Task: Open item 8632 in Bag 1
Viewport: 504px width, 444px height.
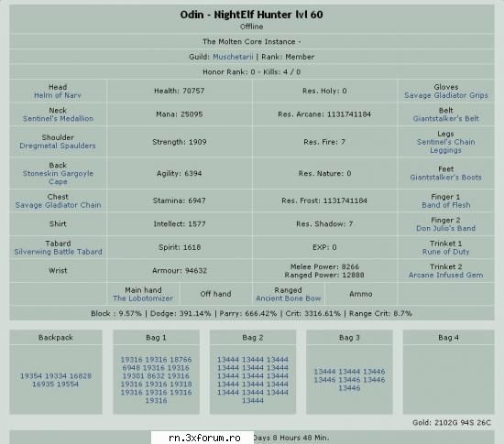Action: point(156,376)
